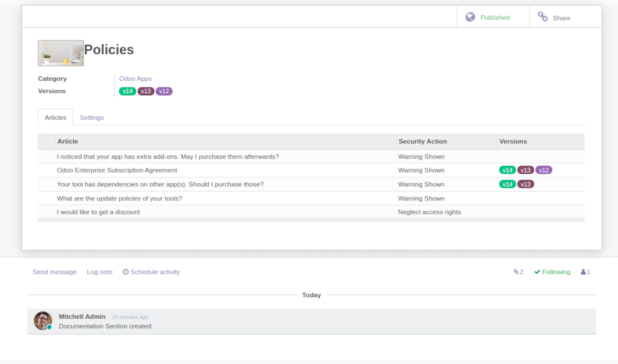The width and height of the screenshot is (618, 364).
Task: Select the Articles tab
Action: click(55, 118)
